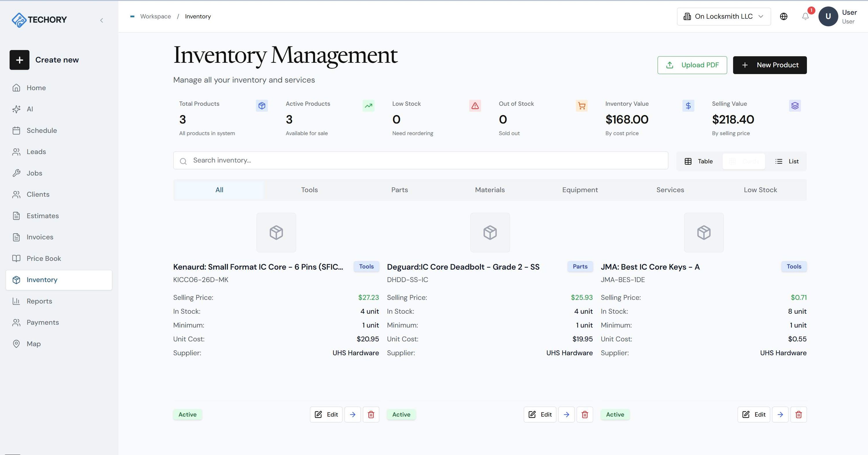Switch to List view

tap(786, 161)
